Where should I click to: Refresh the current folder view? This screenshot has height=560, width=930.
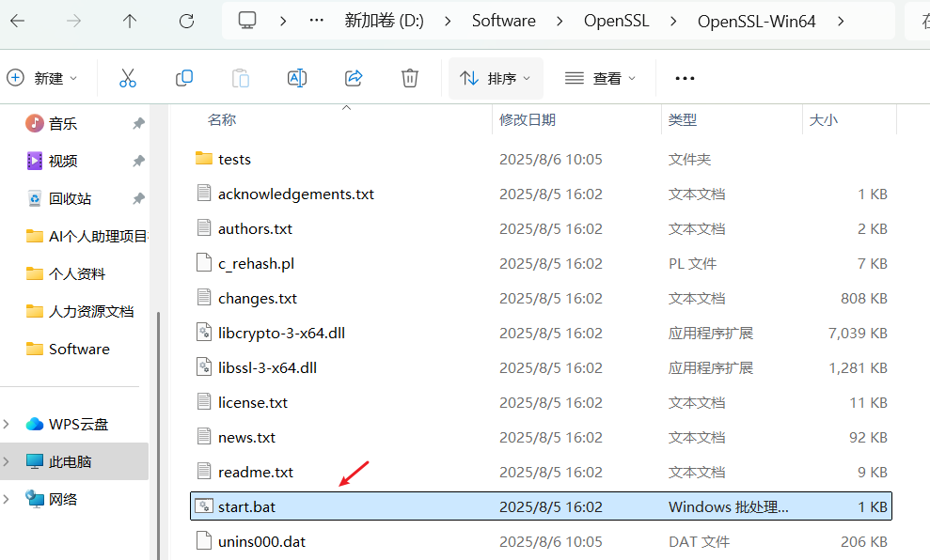click(x=186, y=21)
